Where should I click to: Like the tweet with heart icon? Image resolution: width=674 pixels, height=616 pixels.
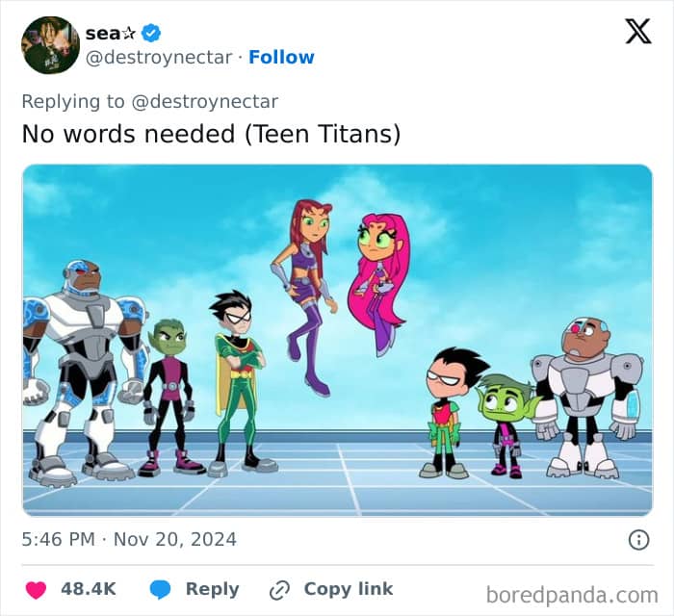pyautogui.click(x=36, y=589)
